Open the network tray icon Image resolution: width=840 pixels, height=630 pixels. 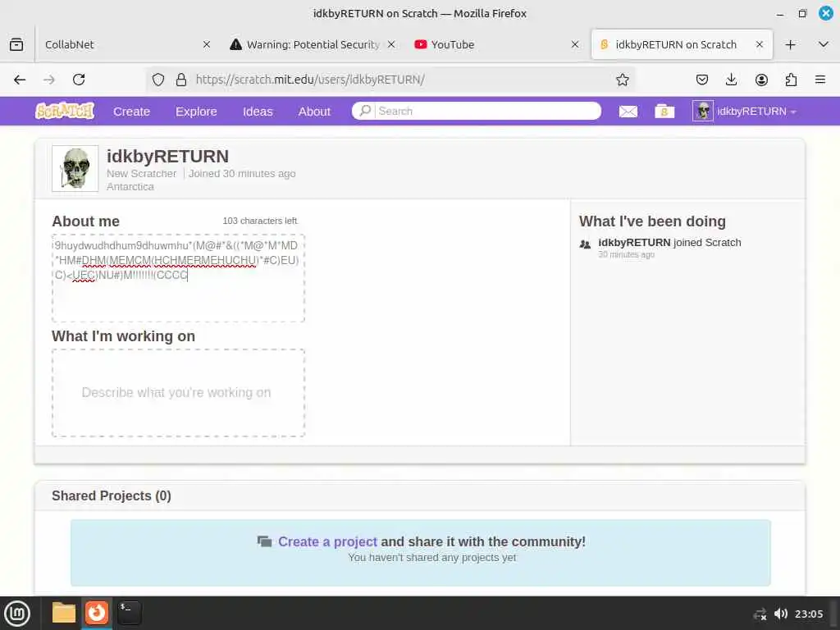pyautogui.click(x=760, y=614)
